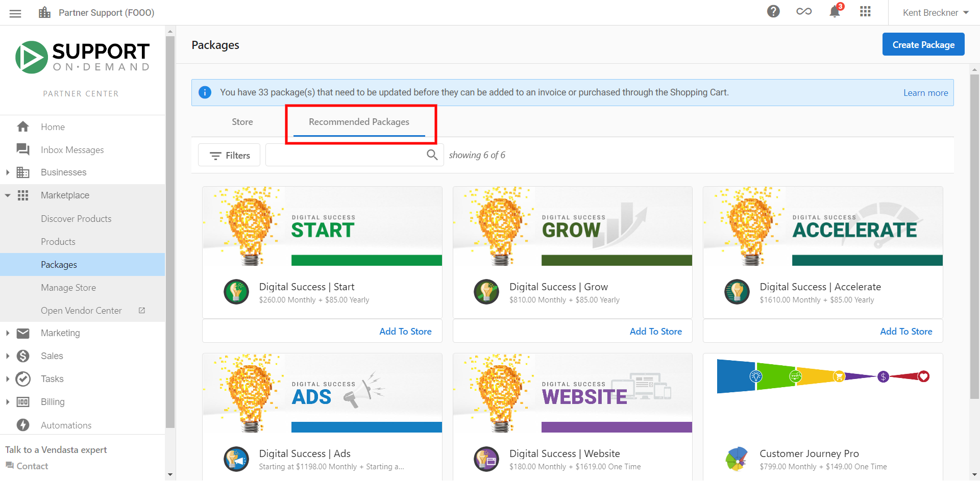Open Discover Products in the sidebar

(x=76, y=219)
